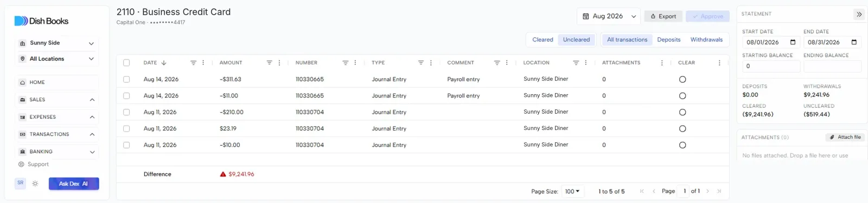The width and height of the screenshot is (868, 203).
Task: Go to Home in sidebar
Action: [57, 82]
